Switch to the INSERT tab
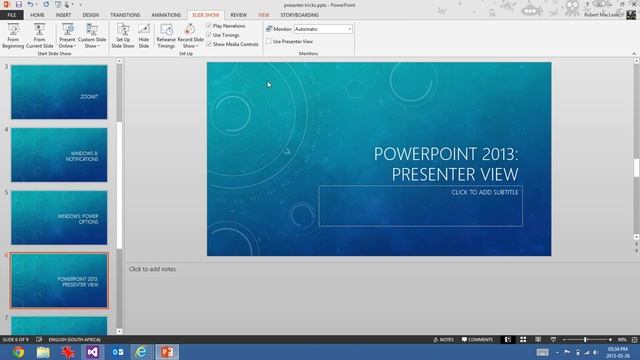The height and width of the screenshot is (360, 640). pyautogui.click(x=63, y=15)
